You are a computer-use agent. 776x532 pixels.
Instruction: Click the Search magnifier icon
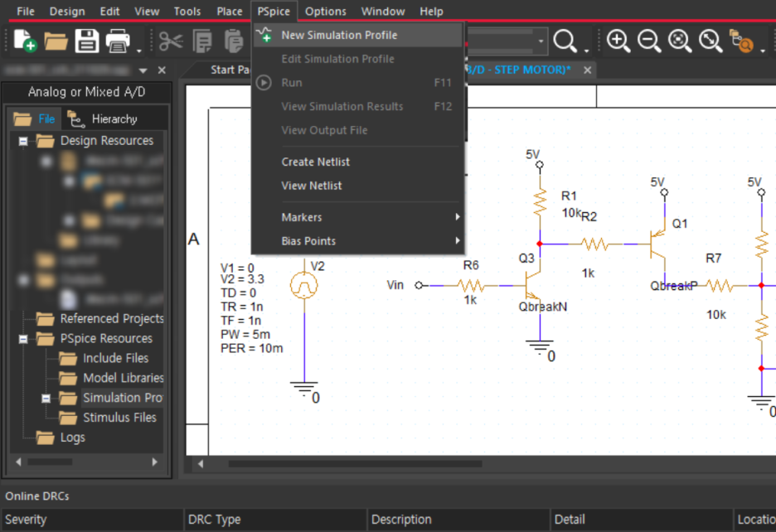coord(565,41)
